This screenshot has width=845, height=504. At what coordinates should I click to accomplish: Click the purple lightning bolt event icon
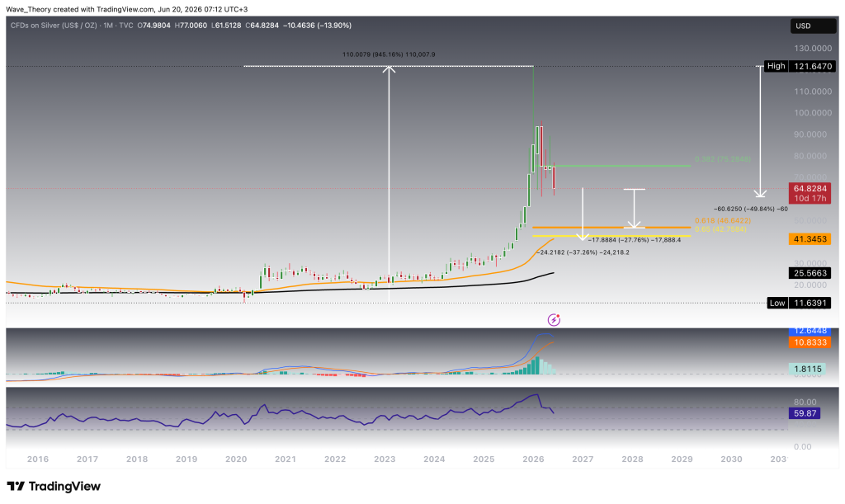click(x=554, y=320)
